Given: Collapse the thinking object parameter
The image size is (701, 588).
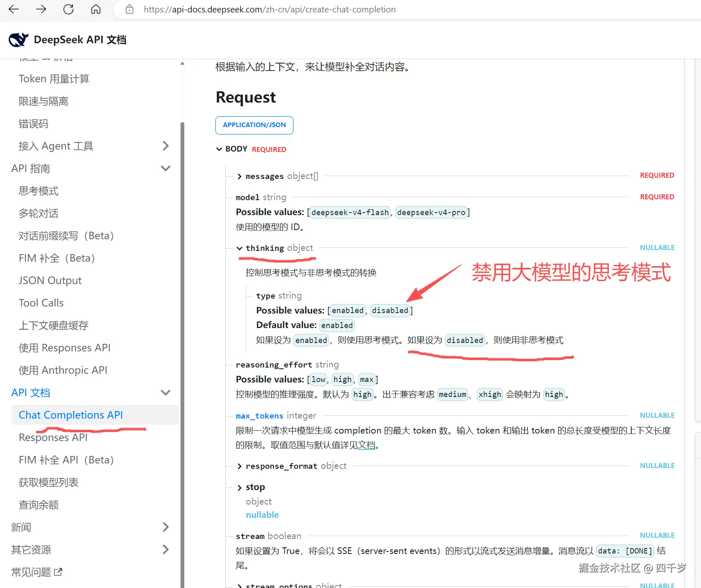Looking at the screenshot, I should point(239,248).
